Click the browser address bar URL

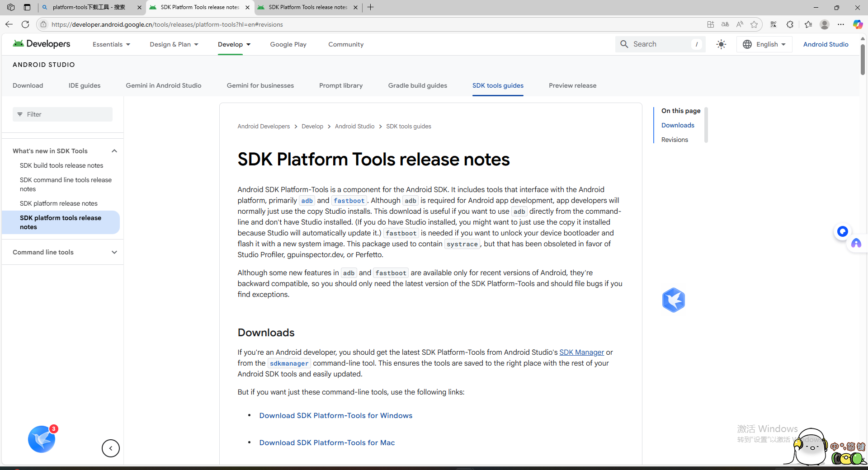[x=167, y=24]
